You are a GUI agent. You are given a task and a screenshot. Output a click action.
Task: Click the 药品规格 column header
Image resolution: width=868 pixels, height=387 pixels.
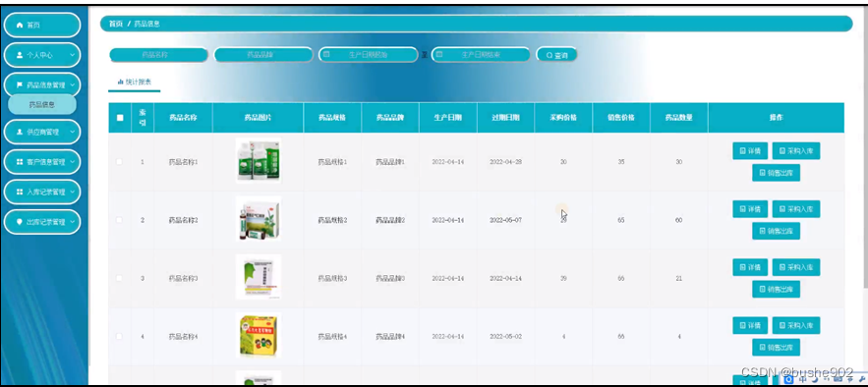(x=332, y=118)
